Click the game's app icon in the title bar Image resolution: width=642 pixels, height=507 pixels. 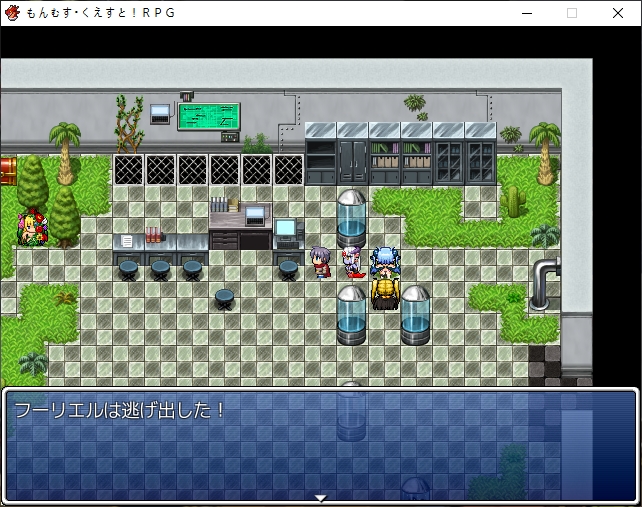click(12, 13)
